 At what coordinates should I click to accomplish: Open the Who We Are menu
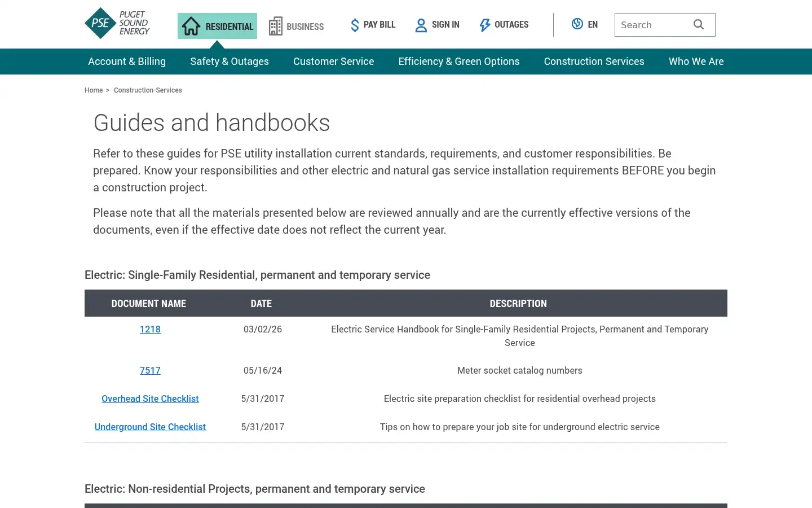pos(696,62)
